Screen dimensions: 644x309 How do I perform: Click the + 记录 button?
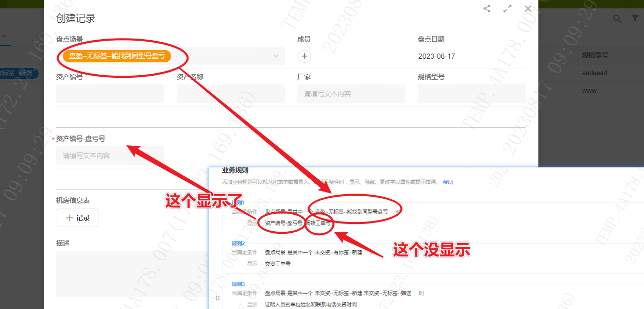point(77,218)
